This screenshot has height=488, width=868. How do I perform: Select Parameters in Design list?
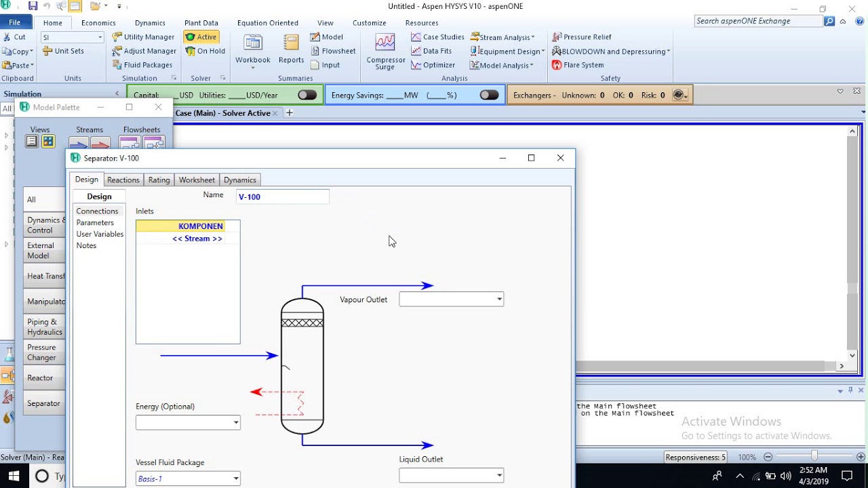pyautogui.click(x=95, y=222)
